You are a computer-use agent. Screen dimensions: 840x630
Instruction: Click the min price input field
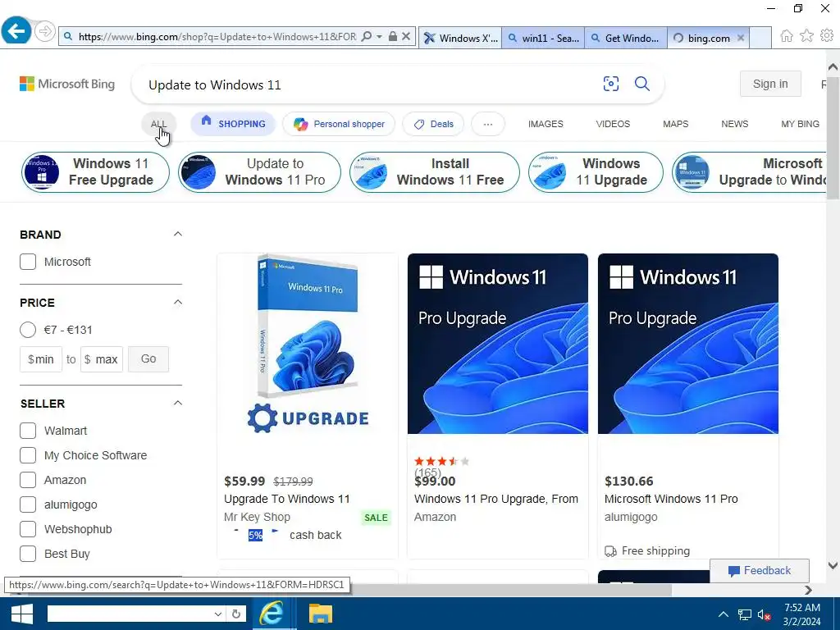(41, 359)
